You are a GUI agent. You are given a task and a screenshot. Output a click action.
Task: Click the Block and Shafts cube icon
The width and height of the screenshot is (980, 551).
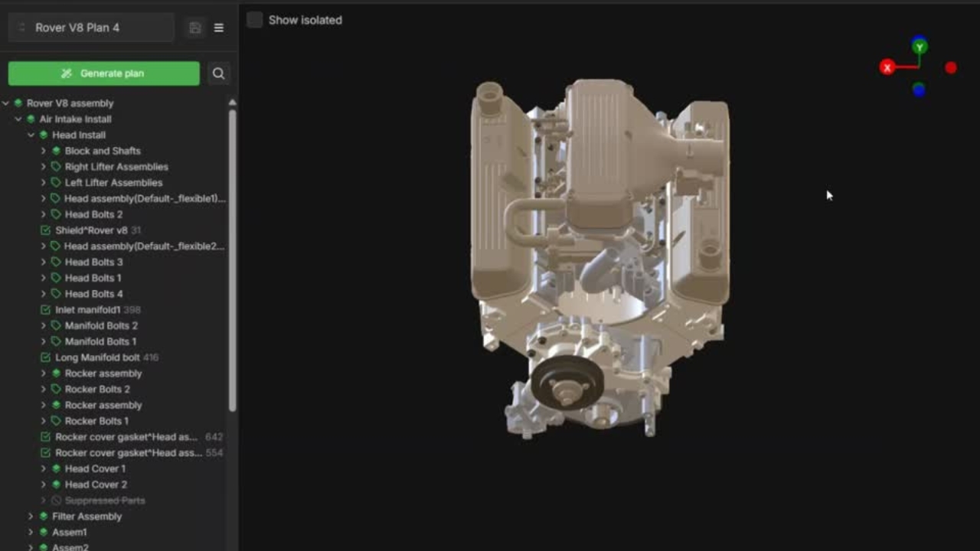click(56, 151)
